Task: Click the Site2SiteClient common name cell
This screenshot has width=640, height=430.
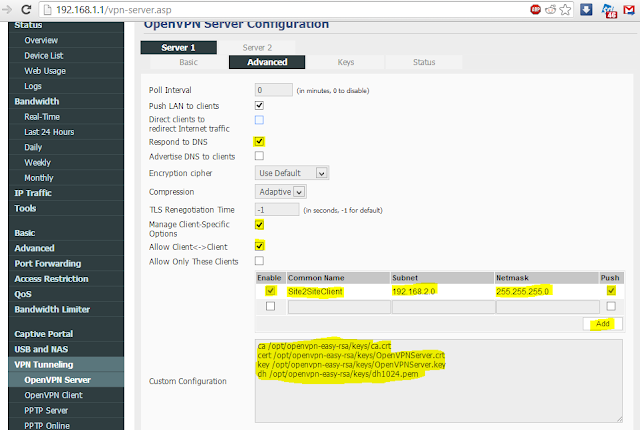Action: point(315,291)
